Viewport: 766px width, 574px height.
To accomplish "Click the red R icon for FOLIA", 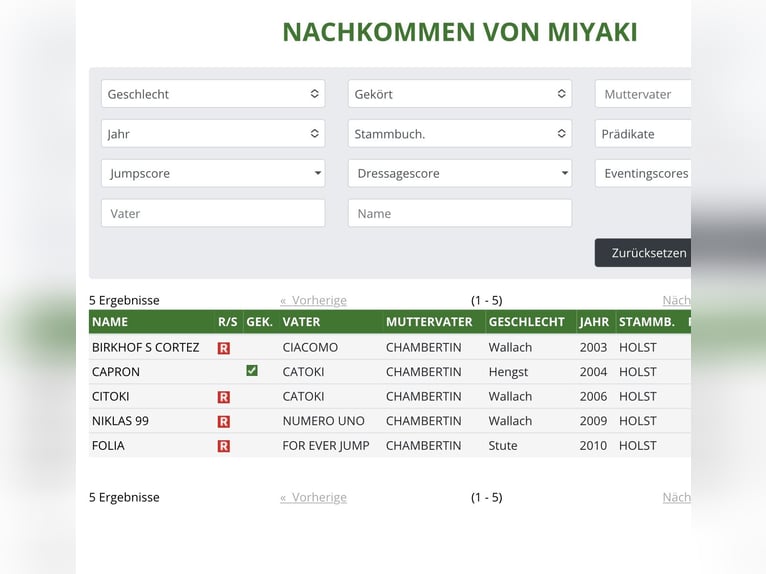I will [224, 446].
